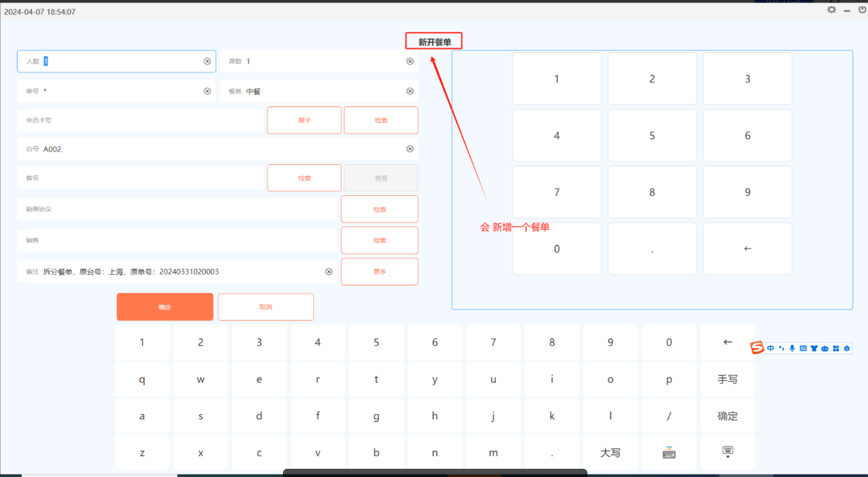
Task: Hide the on-screen keyboard with the collapse keyboard icon
Action: coord(727,452)
